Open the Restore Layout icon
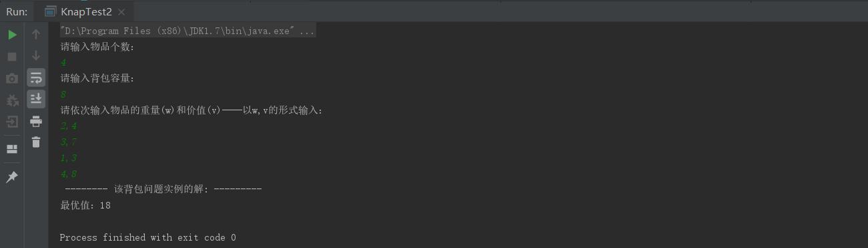The image size is (868, 248). click(x=12, y=148)
